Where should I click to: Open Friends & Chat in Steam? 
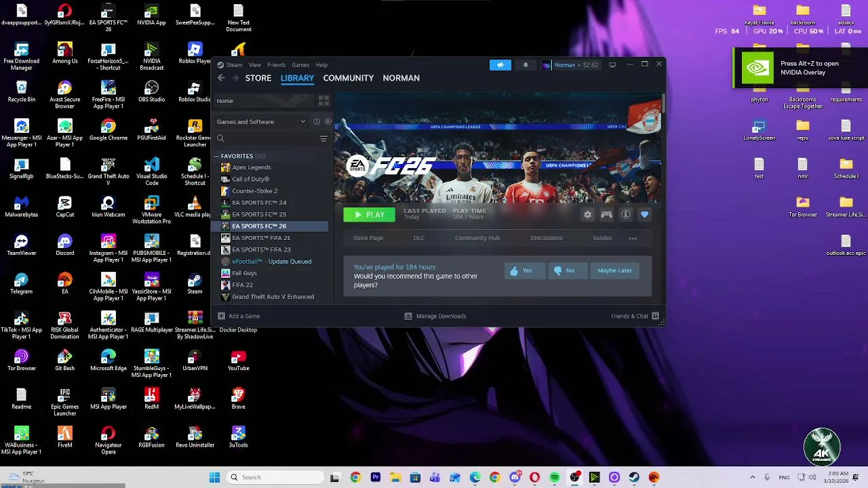click(x=635, y=316)
